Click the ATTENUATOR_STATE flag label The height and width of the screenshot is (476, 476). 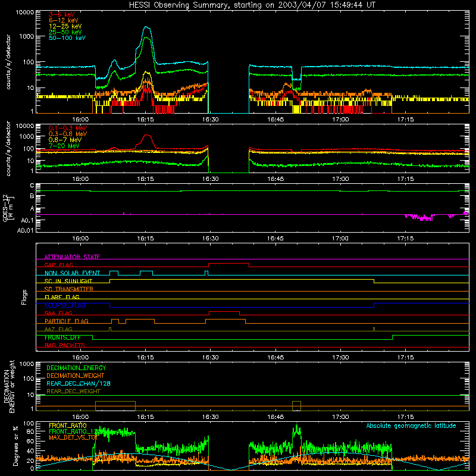tap(72, 257)
